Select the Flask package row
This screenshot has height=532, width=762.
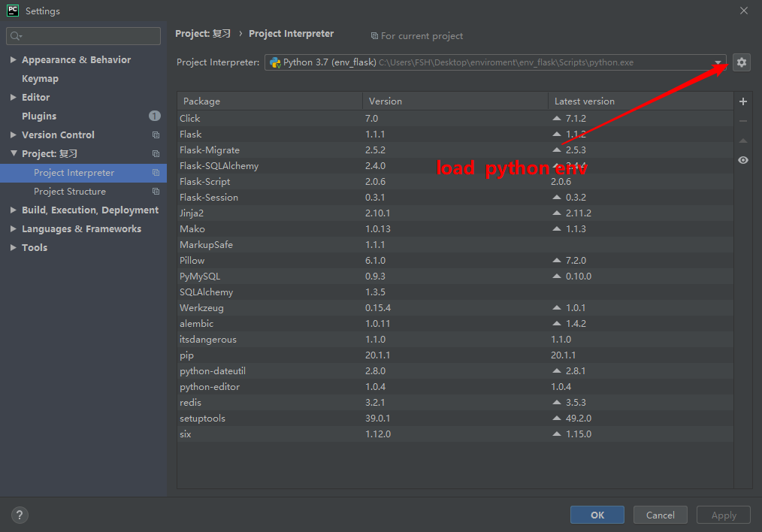(455, 134)
